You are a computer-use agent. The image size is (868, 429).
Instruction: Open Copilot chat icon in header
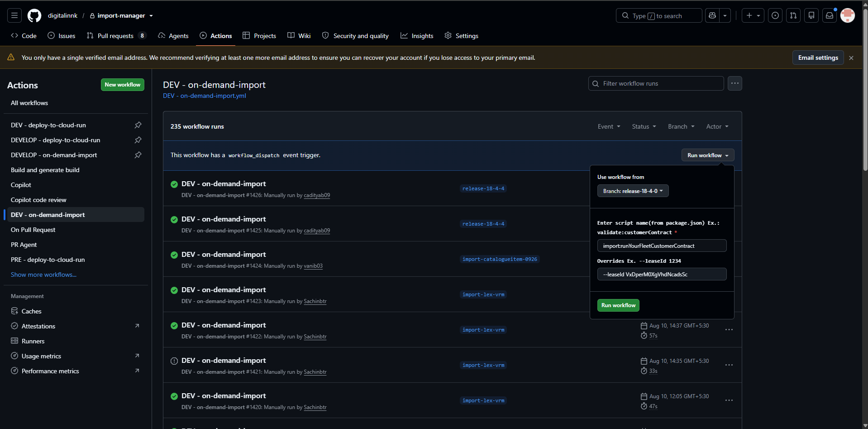[712, 15]
